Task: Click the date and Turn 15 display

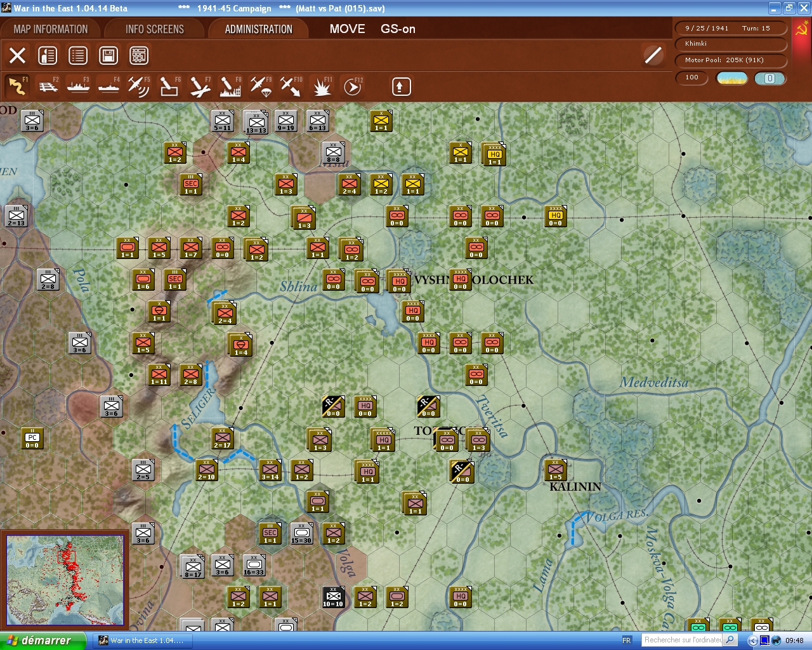Action: click(731, 28)
